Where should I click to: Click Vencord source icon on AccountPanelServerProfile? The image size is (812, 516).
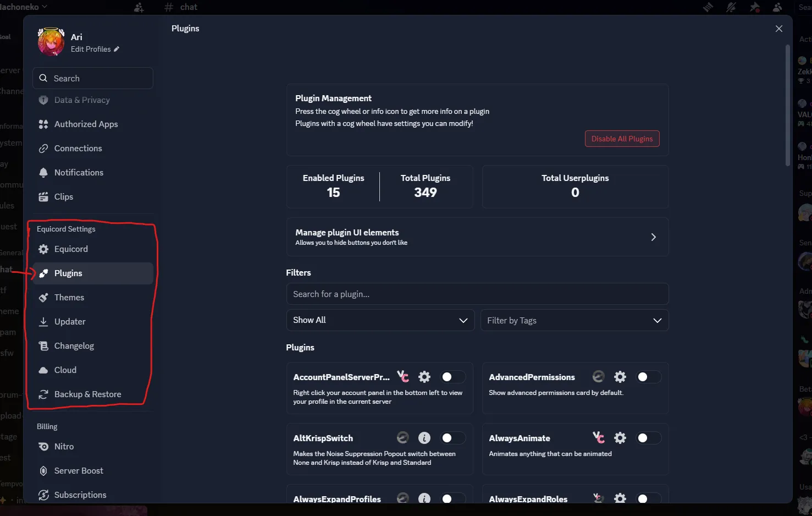[403, 377]
